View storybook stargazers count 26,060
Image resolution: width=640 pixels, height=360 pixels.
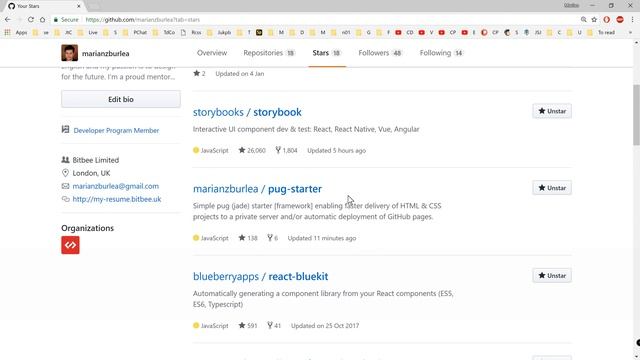pyautogui.click(x=252, y=150)
